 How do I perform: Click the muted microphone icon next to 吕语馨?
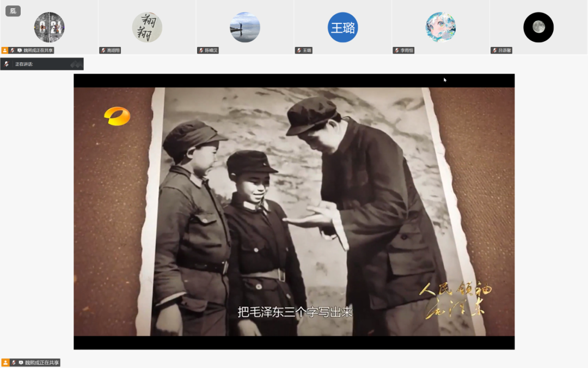pos(494,50)
